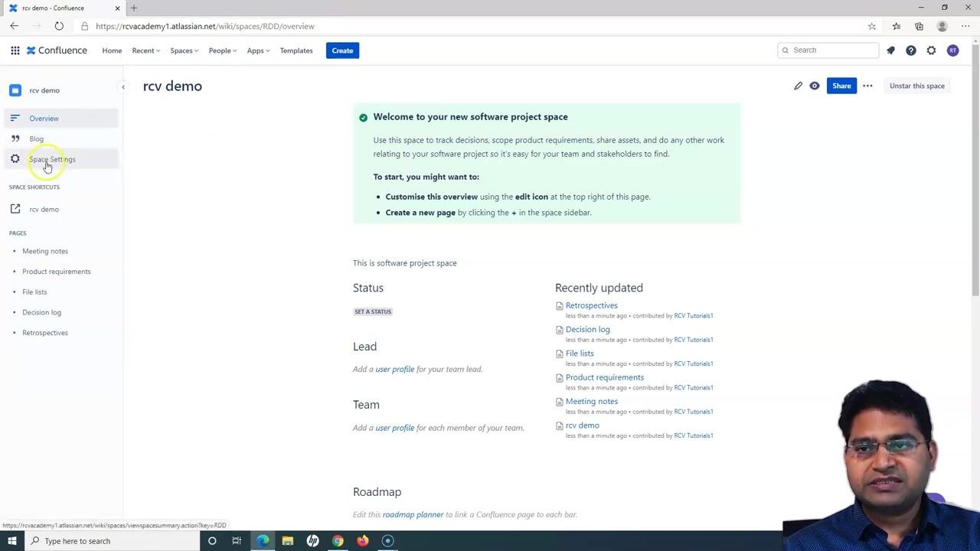Click the Confluence search field

[x=828, y=51]
